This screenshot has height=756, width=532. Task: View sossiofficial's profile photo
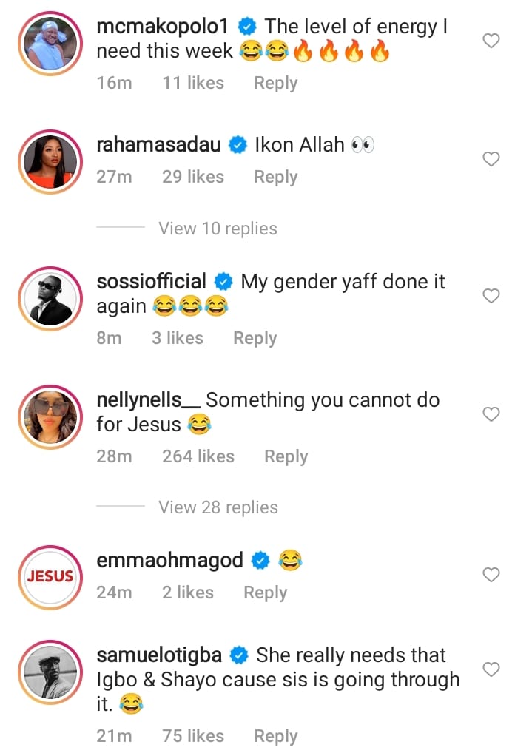(50, 298)
